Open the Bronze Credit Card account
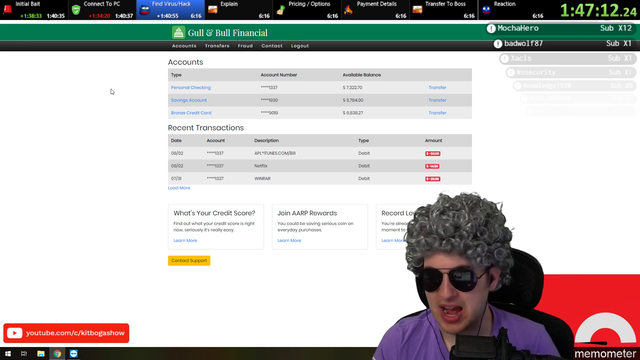The height and width of the screenshot is (360, 640). click(191, 113)
